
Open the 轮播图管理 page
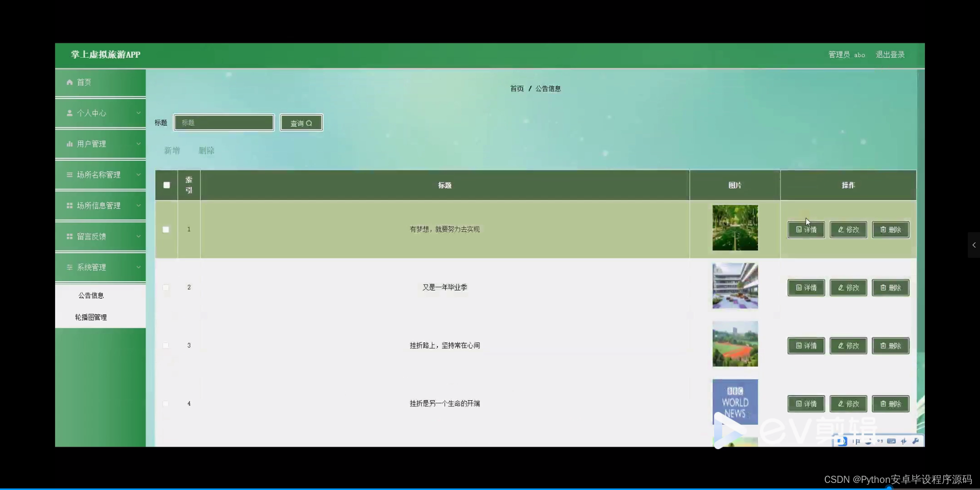click(x=90, y=317)
